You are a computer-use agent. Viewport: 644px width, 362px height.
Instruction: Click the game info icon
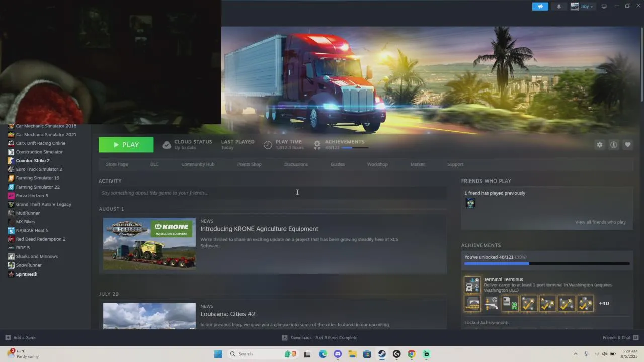(x=613, y=145)
